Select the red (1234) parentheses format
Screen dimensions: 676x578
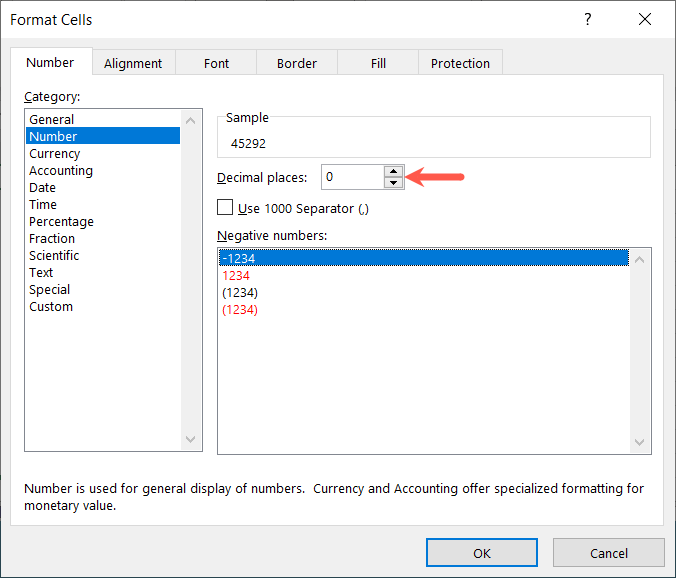[240, 310]
